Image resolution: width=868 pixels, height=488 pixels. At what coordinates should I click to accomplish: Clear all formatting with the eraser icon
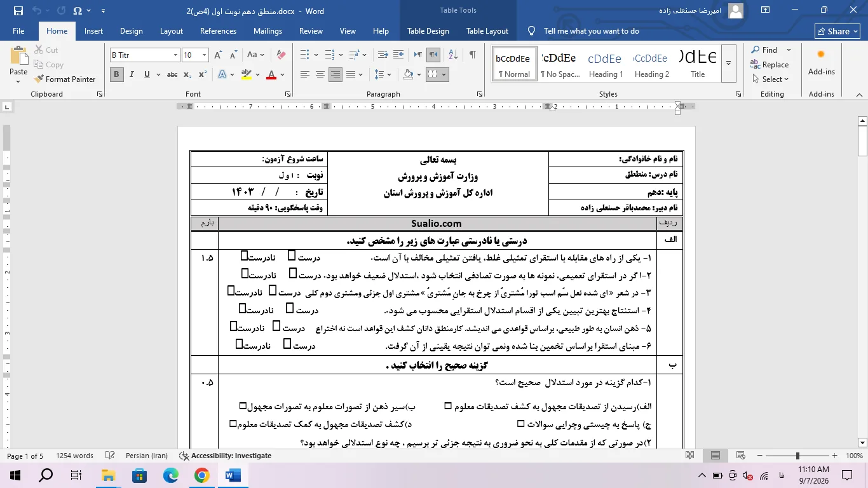click(281, 55)
